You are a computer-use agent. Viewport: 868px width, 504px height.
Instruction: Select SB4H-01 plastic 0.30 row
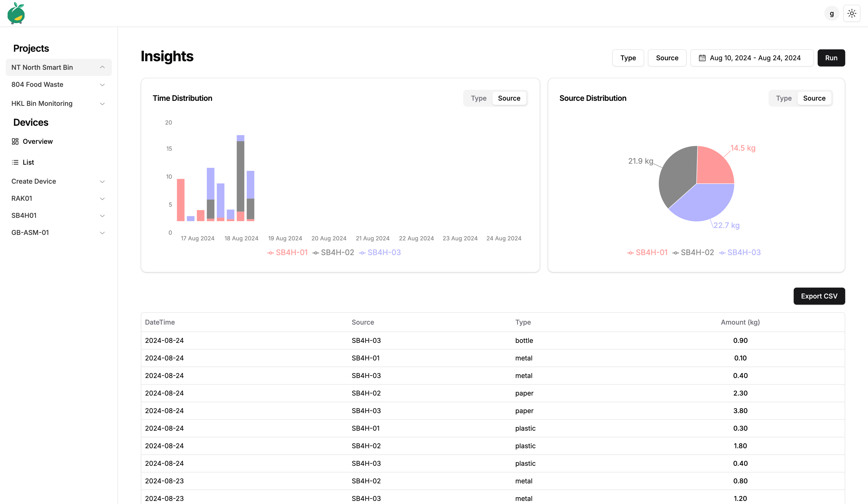[493, 428]
